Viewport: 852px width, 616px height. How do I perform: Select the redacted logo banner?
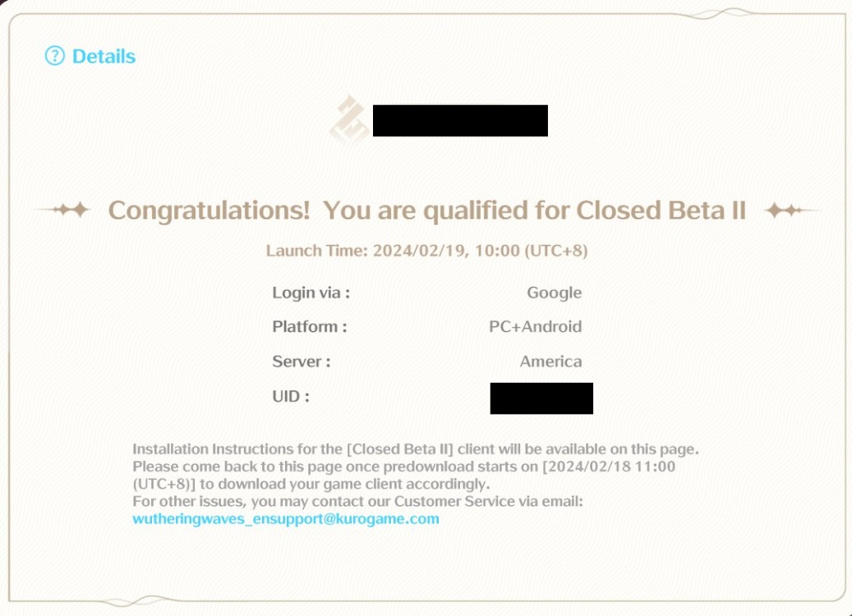pyautogui.click(x=462, y=120)
